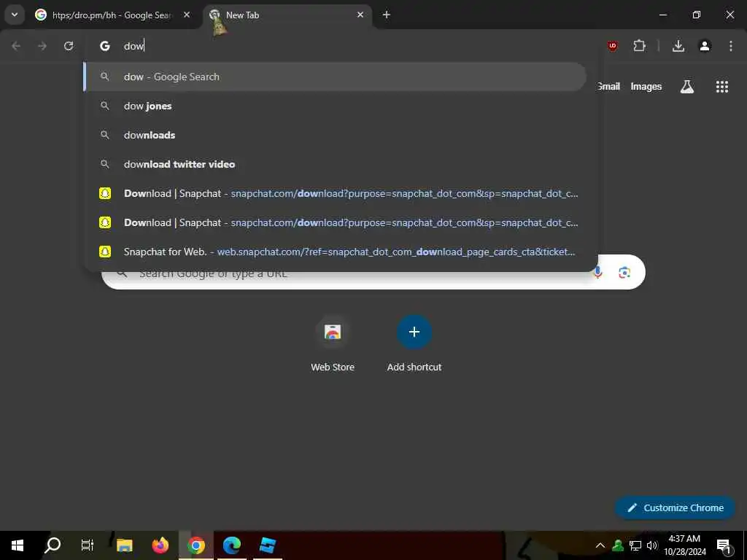This screenshot has height=560, width=747.
Task: Open the Images link
Action: click(646, 87)
